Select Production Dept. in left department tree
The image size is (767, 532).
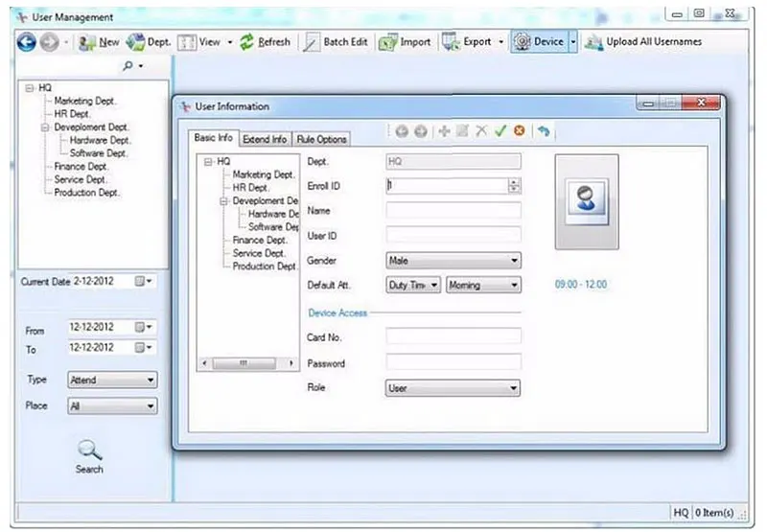coord(86,193)
